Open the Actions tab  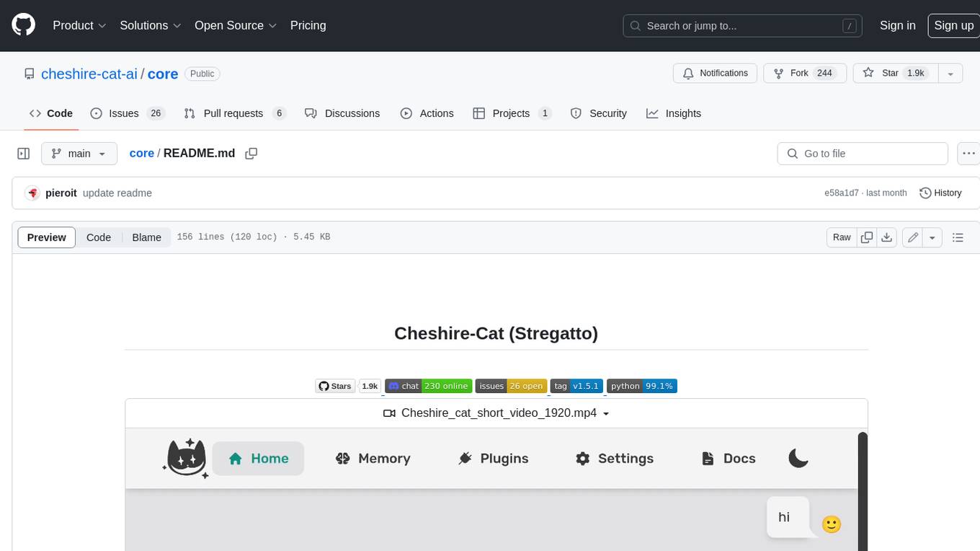pos(427,113)
